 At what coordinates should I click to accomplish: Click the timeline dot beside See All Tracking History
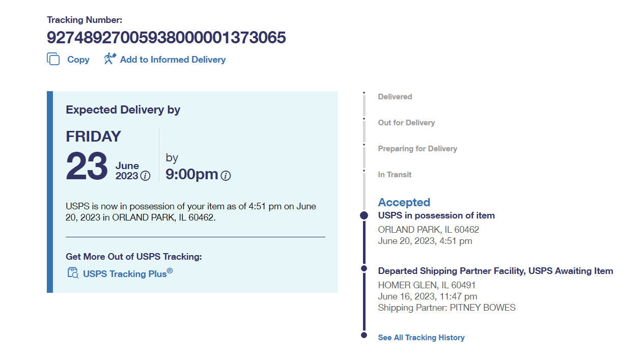(363, 335)
